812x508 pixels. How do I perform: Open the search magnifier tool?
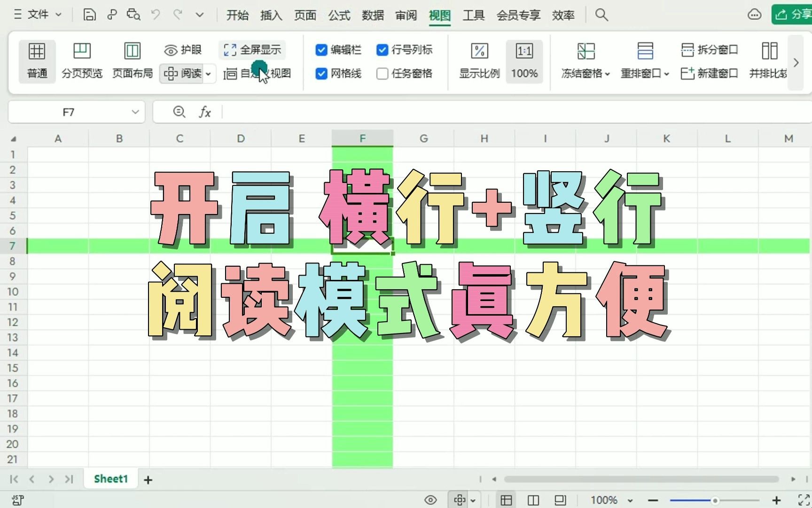point(601,15)
